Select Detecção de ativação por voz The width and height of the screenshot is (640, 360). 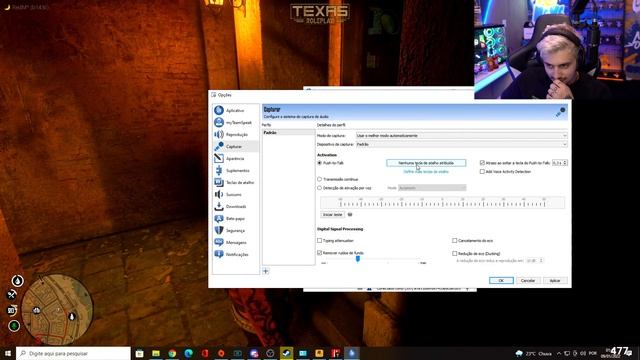[320, 188]
